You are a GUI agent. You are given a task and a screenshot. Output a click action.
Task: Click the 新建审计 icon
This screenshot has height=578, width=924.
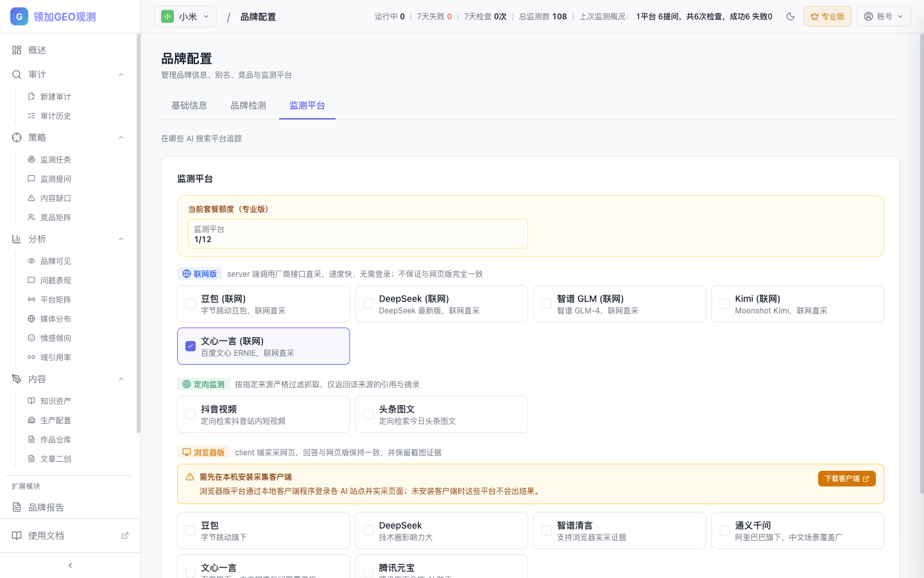[31, 96]
